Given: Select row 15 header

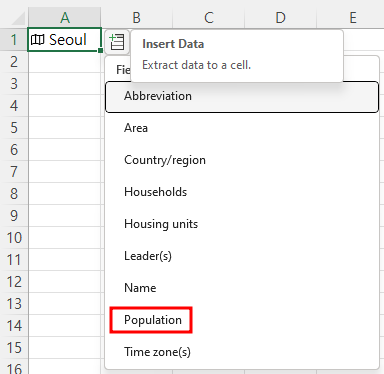Looking at the screenshot, I should point(14,348).
